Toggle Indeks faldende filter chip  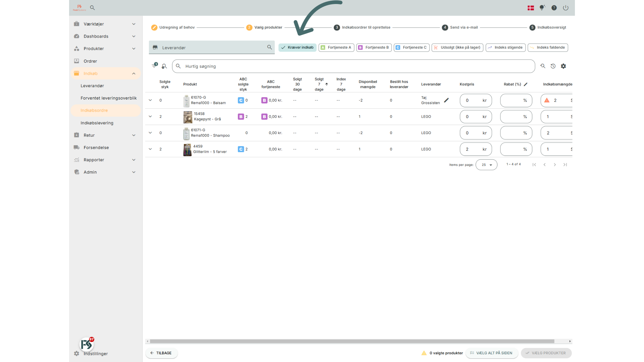[x=548, y=48]
